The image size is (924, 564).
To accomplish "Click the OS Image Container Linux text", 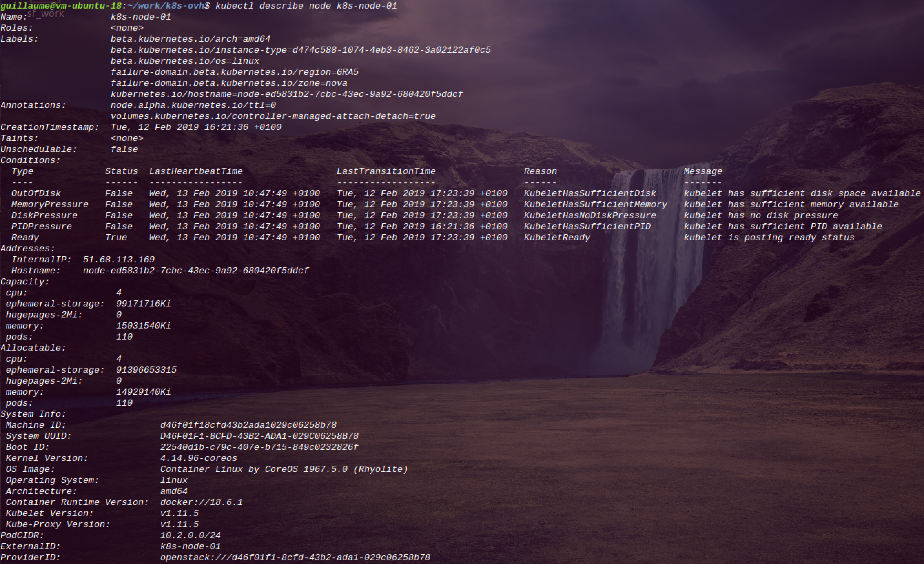I will pos(284,470).
